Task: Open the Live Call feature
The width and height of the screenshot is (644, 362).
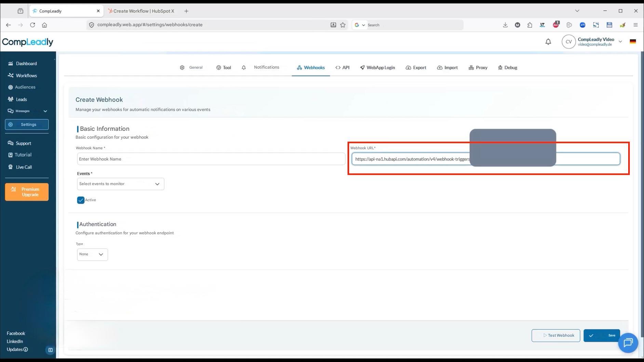Action: pyautogui.click(x=24, y=167)
